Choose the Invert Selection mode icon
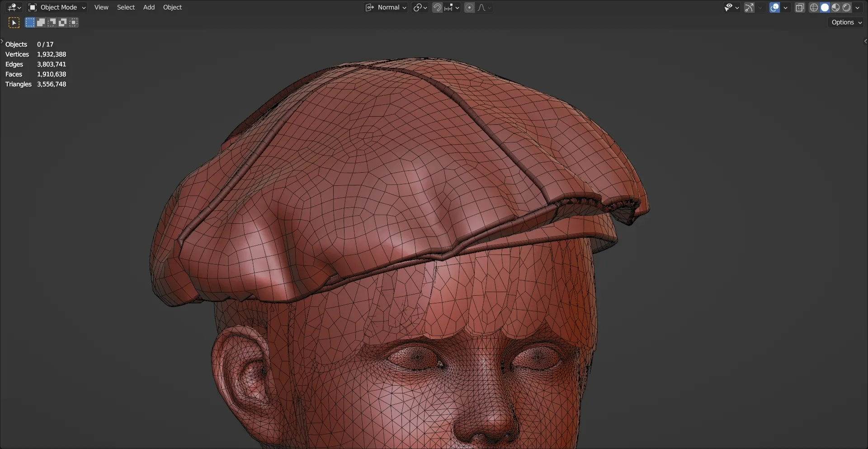Screen dimensions: 868x449 click(x=62, y=22)
